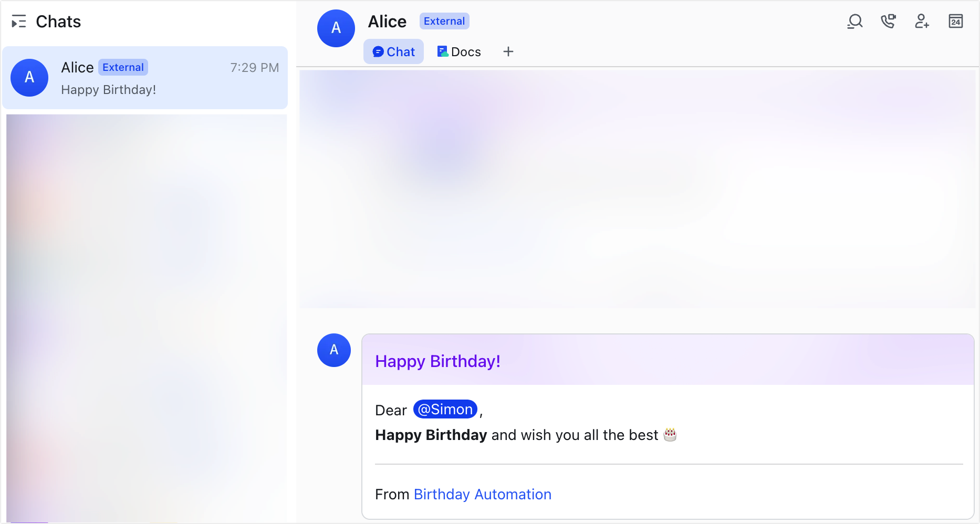Click the External badge next to Alice
The image size is (980, 524).
pos(444,21)
